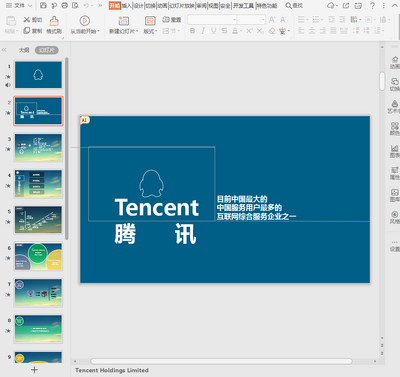Click the Paste (粘贴) clipboard icon

[x=11, y=21]
